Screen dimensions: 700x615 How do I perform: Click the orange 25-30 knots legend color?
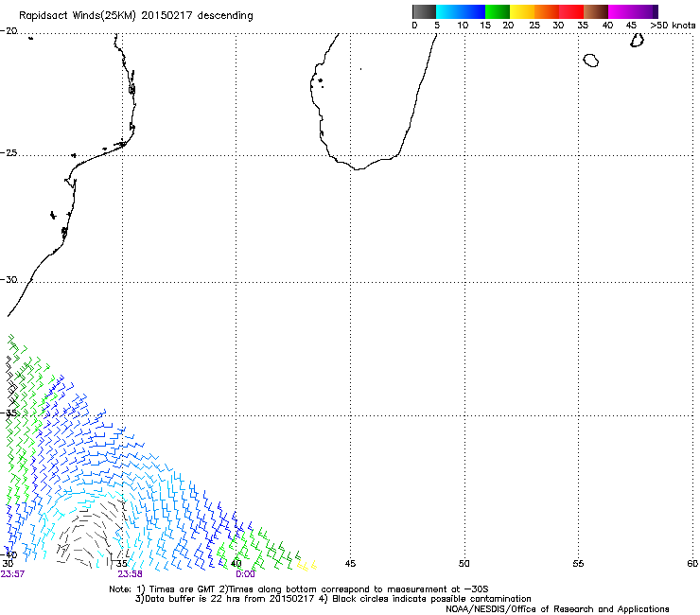(547, 11)
